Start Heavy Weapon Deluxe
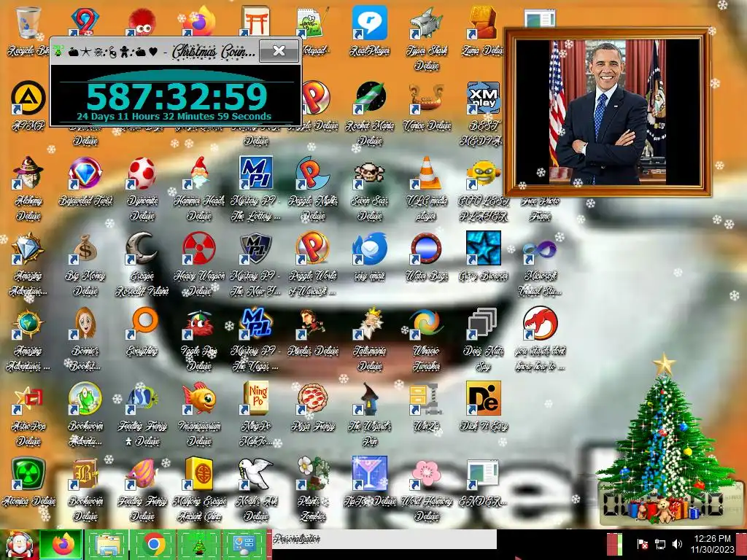The image size is (747, 560). [x=198, y=248]
